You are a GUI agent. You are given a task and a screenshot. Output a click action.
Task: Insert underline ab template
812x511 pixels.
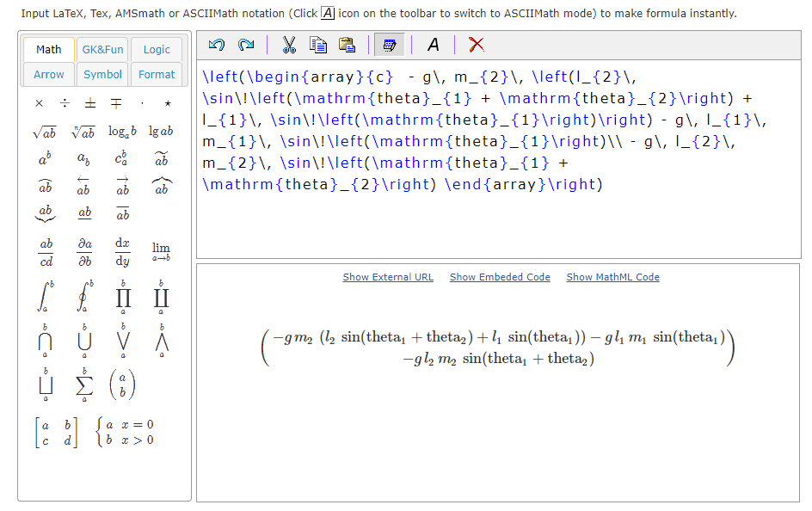point(84,212)
